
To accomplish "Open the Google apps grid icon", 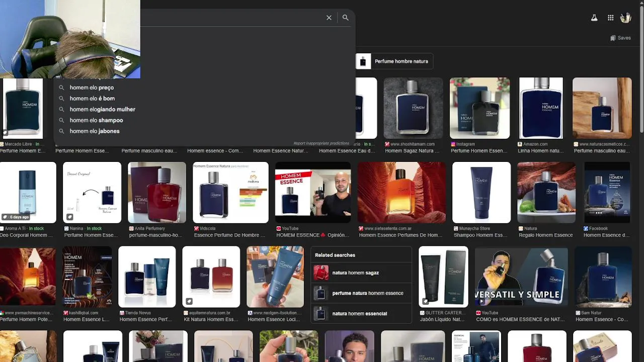I will [610, 18].
